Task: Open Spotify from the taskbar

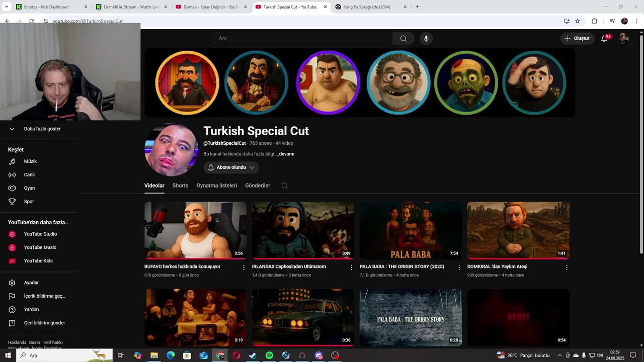Action: (269, 355)
